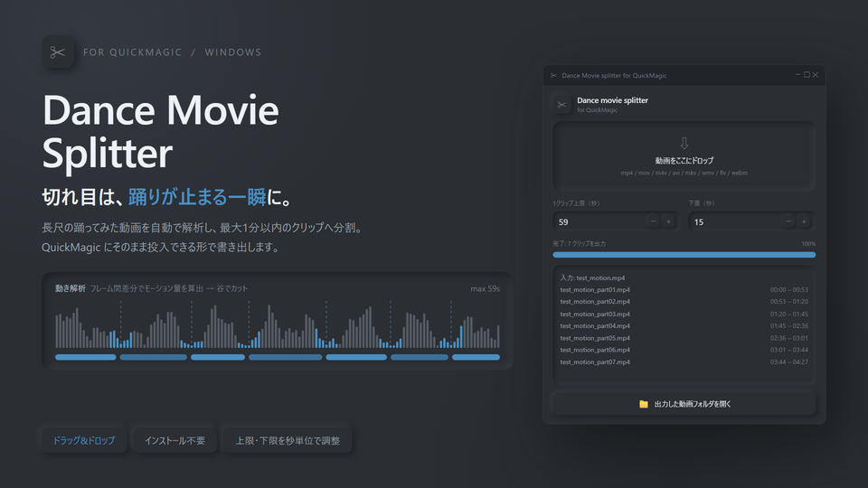Decrease the 1-clip upper limit value
Viewport: 868px width, 488px height.
[x=653, y=222]
